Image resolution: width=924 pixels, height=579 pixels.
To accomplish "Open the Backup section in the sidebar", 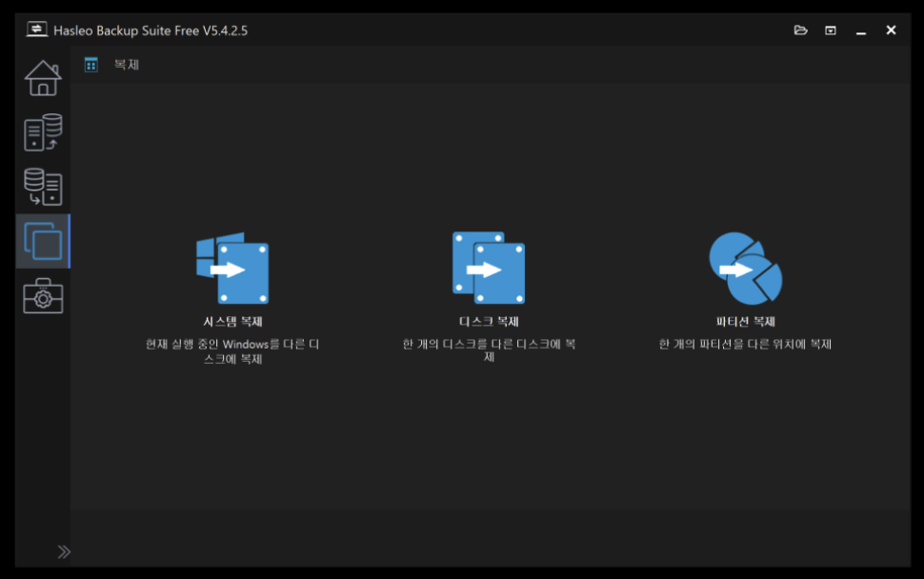I will pyautogui.click(x=43, y=133).
